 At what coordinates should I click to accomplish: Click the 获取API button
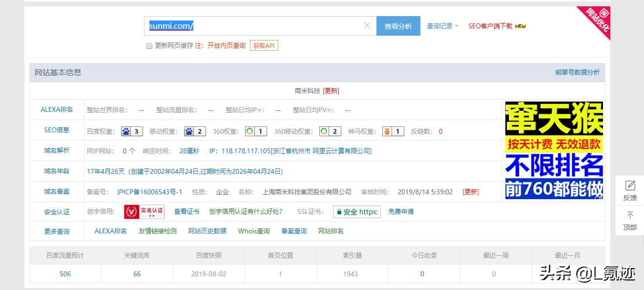point(264,45)
